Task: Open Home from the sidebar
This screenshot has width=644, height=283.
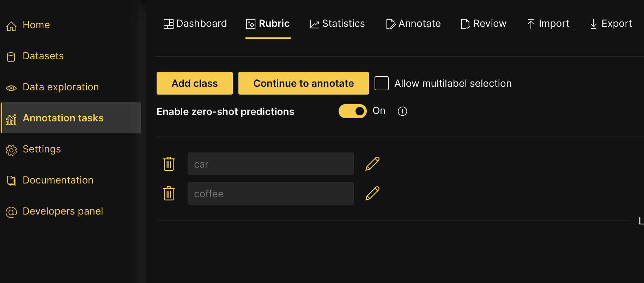Action: click(36, 25)
